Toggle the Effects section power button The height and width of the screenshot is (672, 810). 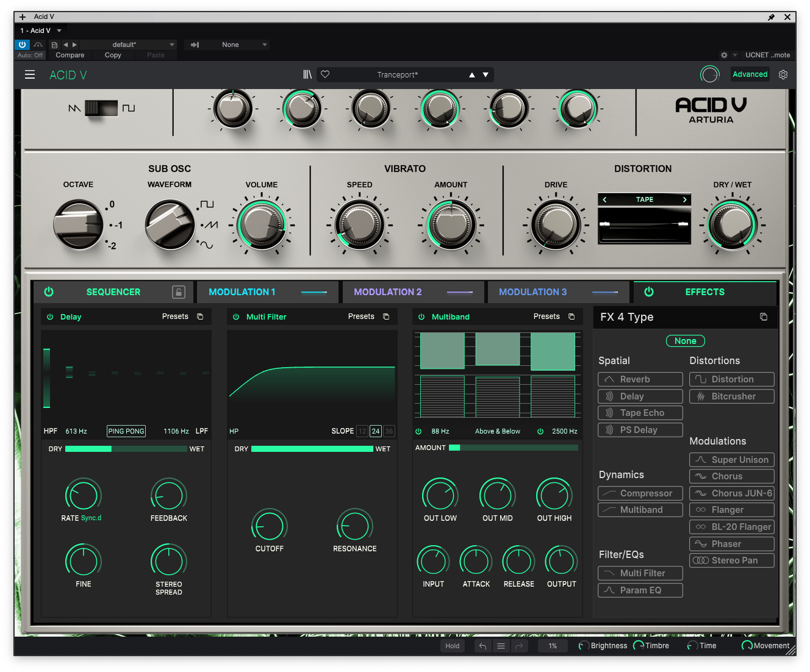click(x=649, y=292)
